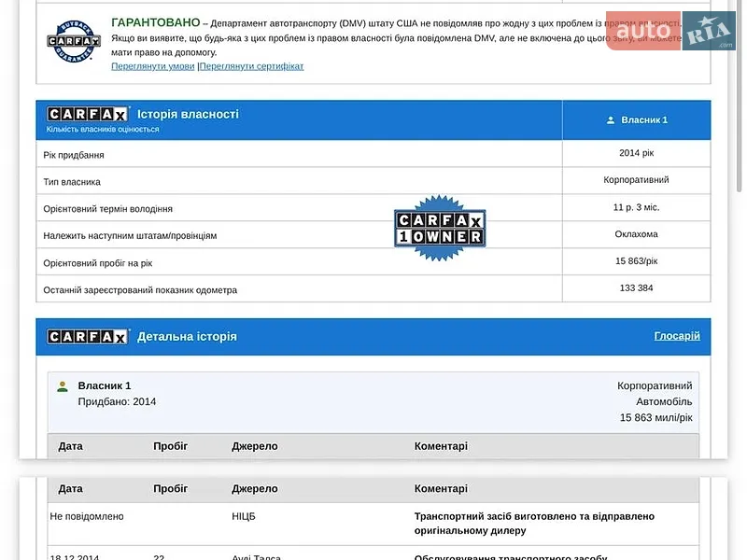Click the Carfax logo in Детальна історія header

coord(88,337)
